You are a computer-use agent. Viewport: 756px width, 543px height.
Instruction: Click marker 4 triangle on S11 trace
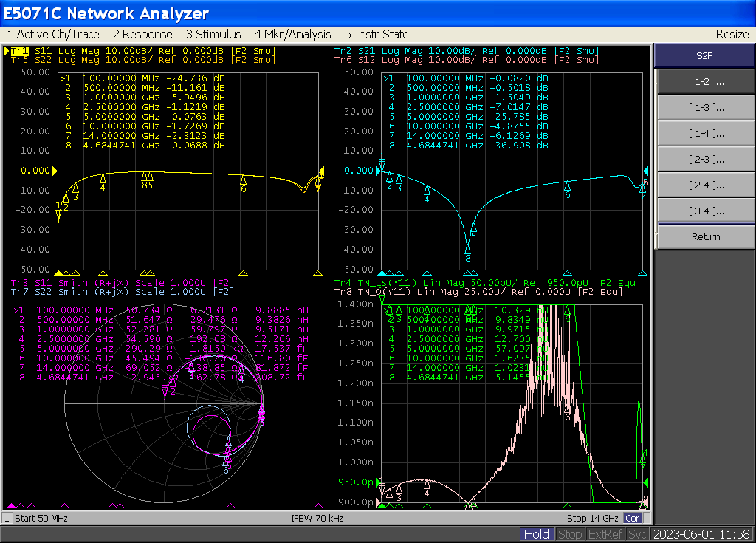click(103, 179)
